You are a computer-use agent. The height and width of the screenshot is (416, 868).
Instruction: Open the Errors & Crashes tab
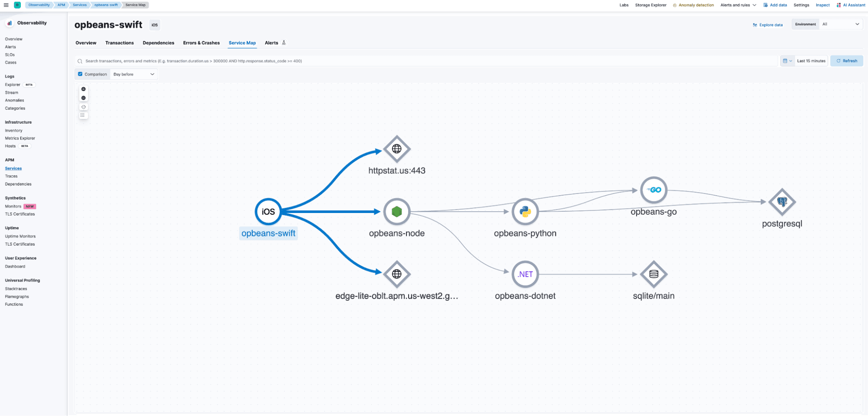coord(201,43)
